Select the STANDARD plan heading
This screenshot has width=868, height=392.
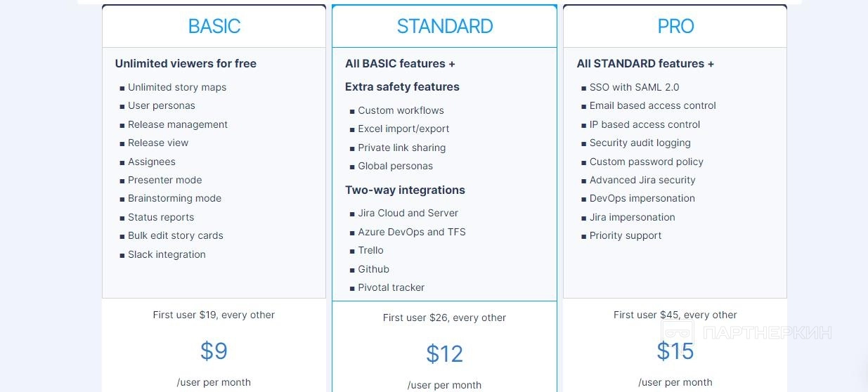click(445, 27)
